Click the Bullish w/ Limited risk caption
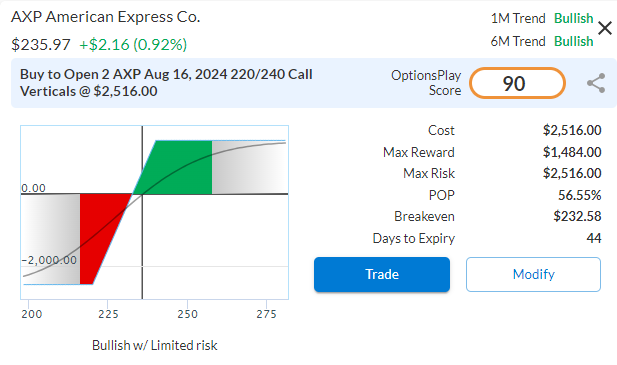Viewport: 617px width, 365px height. [x=155, y=345]
